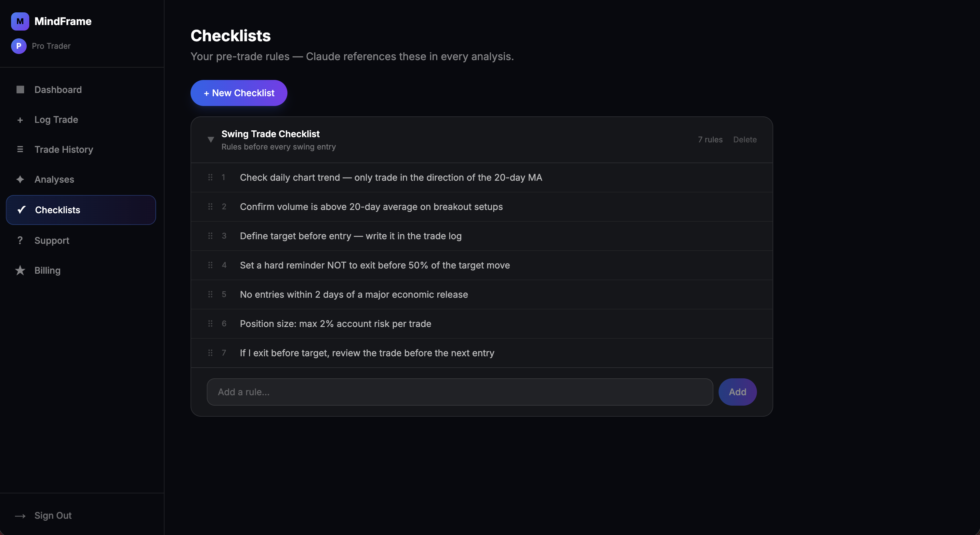Click the Analyses sparkle icon
Image resolution: width=980 pixels, height=535 pixels.
coord(20,179)
